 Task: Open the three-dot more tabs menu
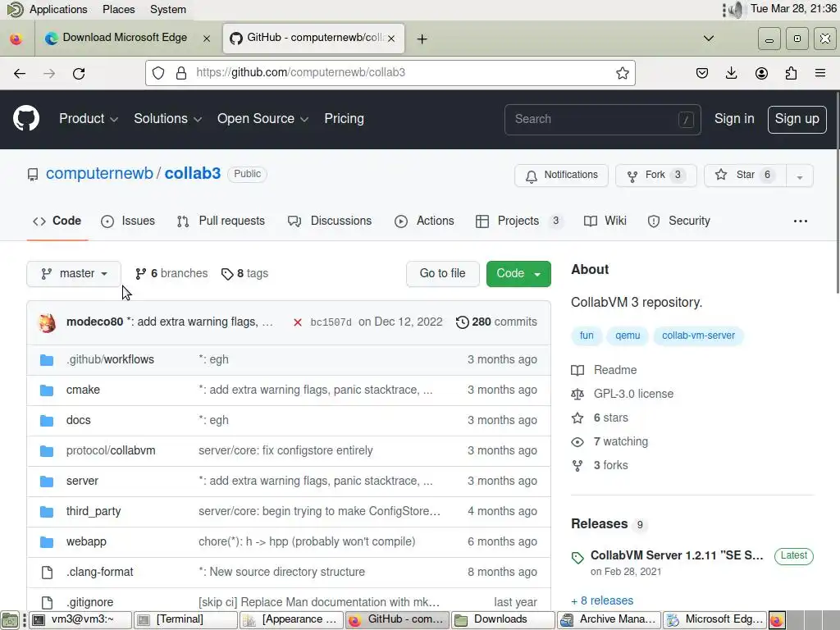pos(801,221)
